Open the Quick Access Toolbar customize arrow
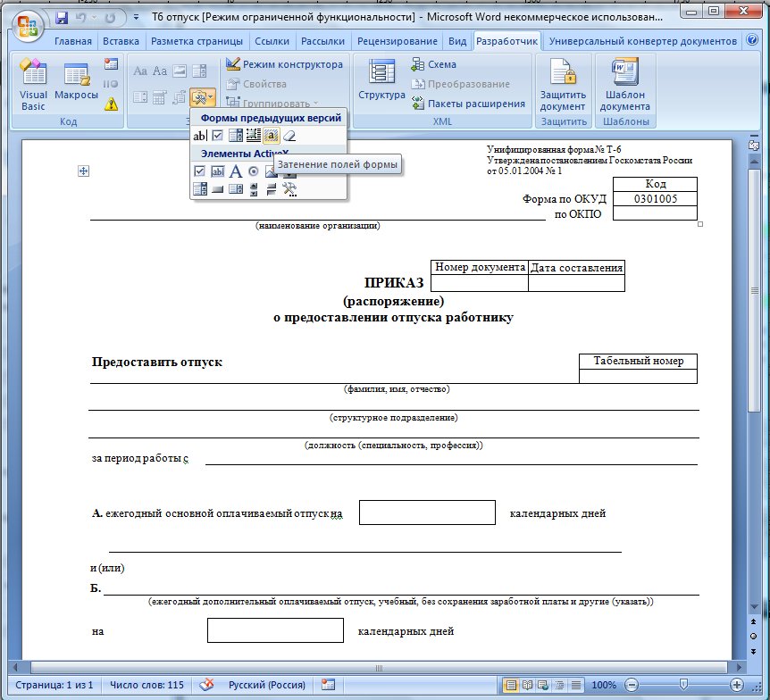The width and height of the screenshot is (770, 700). coord(135,17)
